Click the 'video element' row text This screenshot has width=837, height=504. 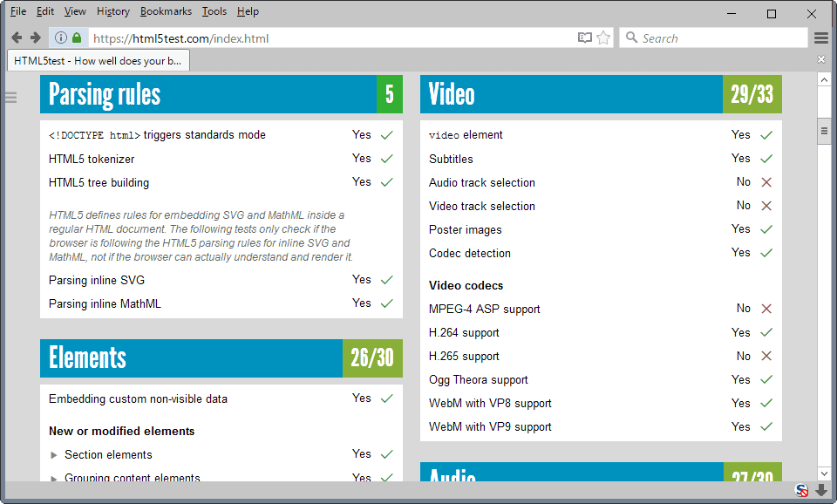466,135
